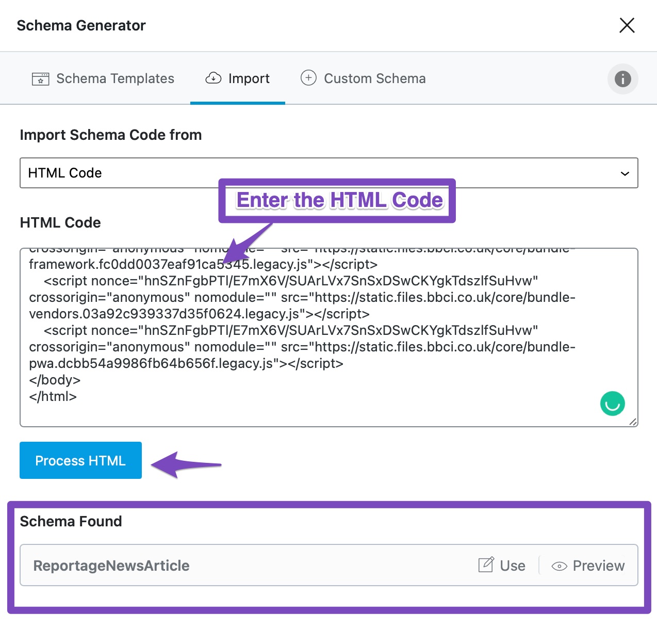The image size is (657, 644).
Task: Click the Process HTML button
Action: click(x=80, y=460)
